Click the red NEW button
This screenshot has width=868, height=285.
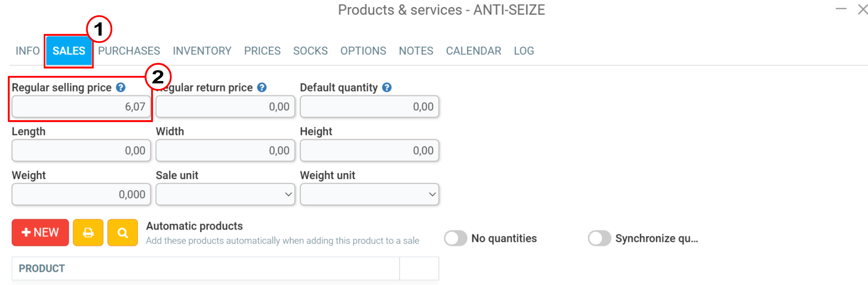(40, 233)
